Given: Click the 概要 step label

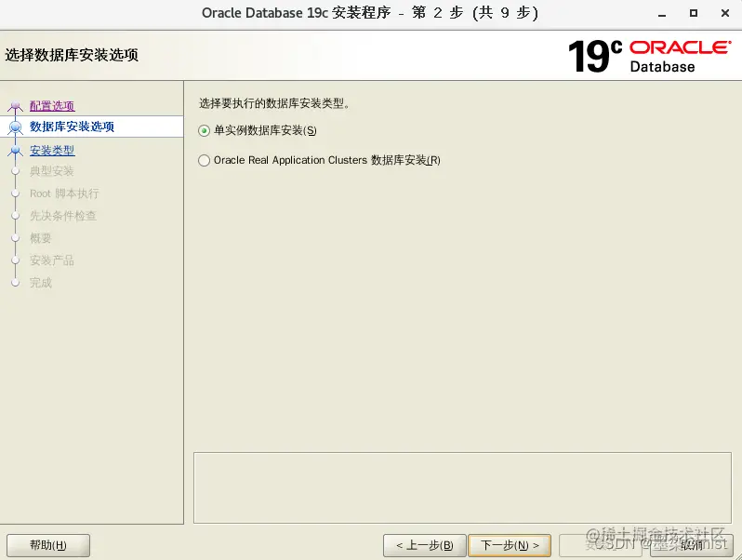Looking at the screenshot, I should click(41, 238).
